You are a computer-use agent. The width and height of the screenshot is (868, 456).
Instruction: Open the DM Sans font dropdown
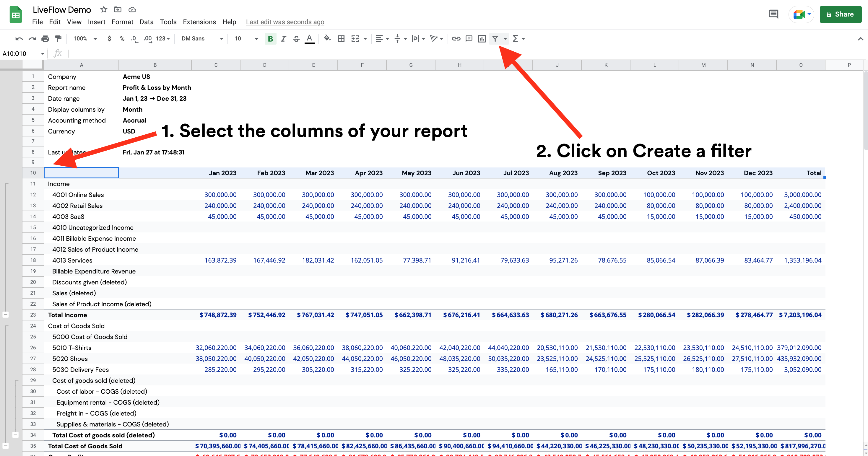click(202, 39)
